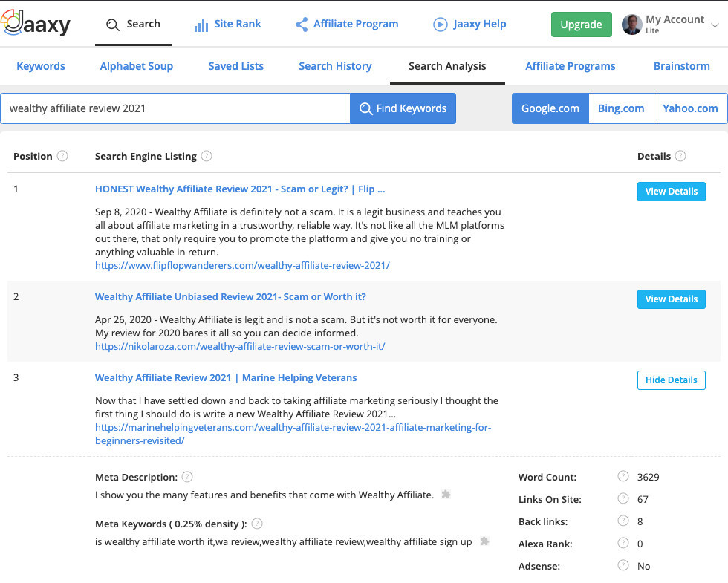Open the Saved Lists tab
Viewport: 728px width, 583px height.
point(236,66)
